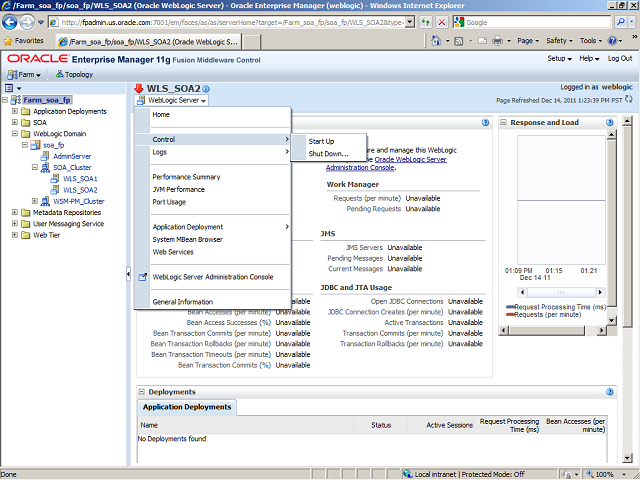Click the splitter collapse arrow for navigation pane

click(x=128, y=273)
